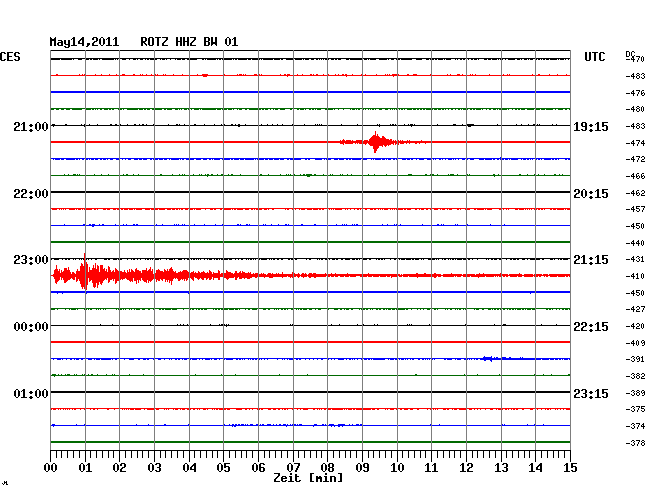Select the DC offset value "-410"
This screenshot has width=650, height=494.
[635, 276]
